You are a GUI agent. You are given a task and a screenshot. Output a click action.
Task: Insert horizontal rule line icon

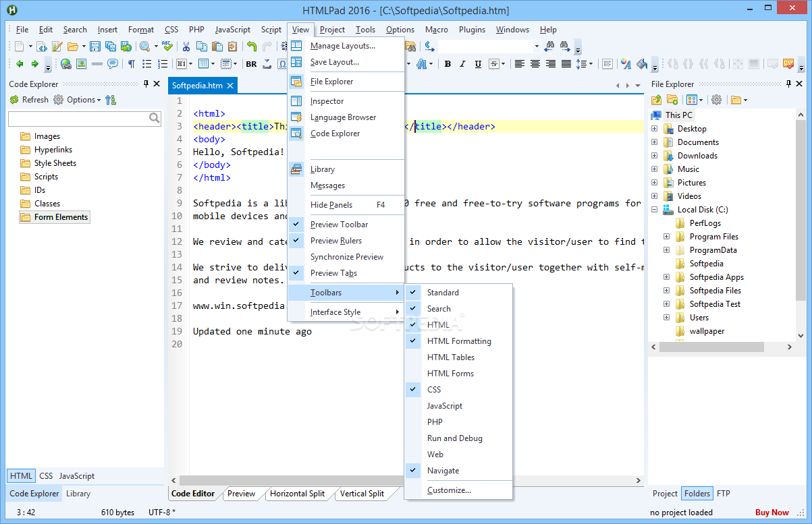pos(97,64)
